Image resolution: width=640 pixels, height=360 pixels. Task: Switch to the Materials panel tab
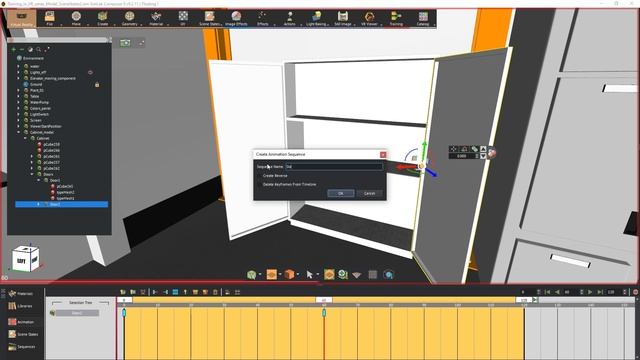(21, 294)
